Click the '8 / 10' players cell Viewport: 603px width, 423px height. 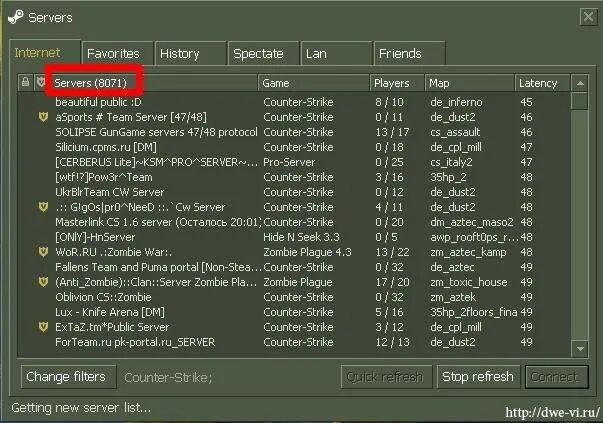389,102
